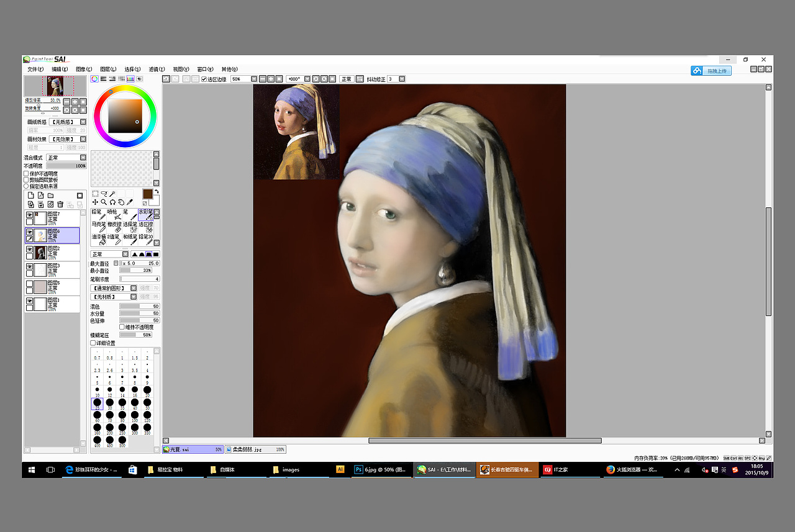Open the 画纸质感 paper texture dropdown

pyautogui.click(x=68, y=122)
